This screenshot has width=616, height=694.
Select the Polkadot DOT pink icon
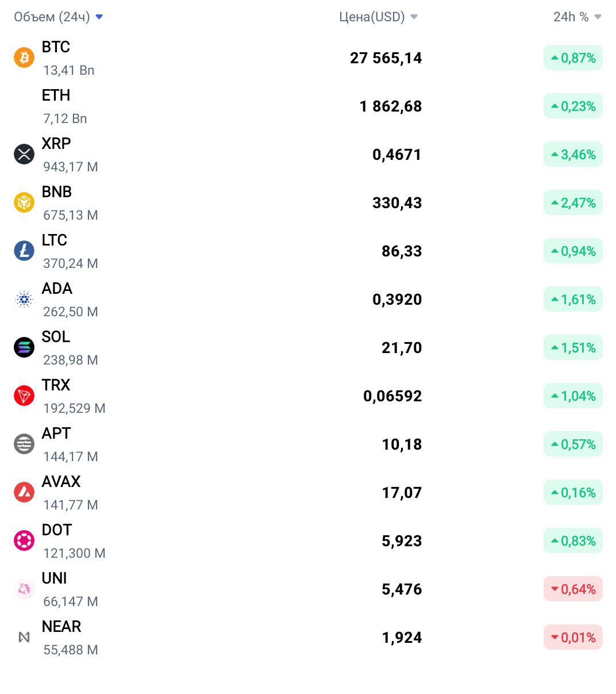pos(24,540)
